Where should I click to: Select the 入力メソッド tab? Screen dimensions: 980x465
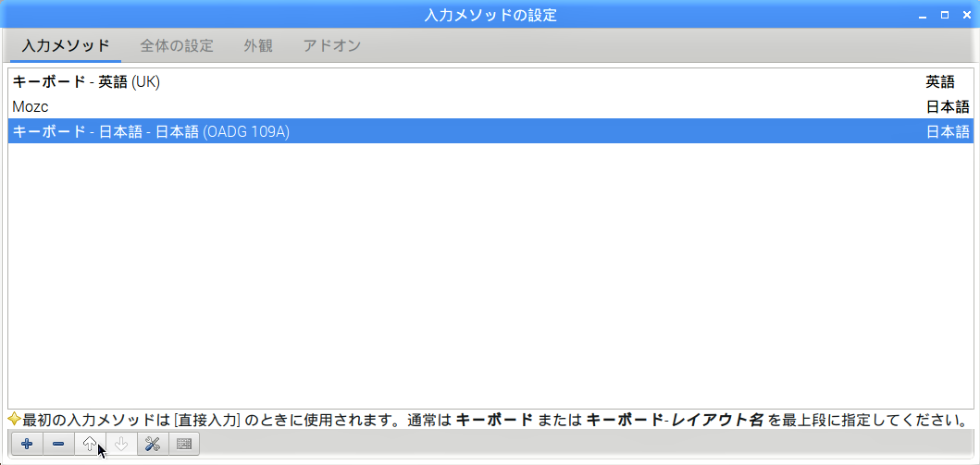pyautogui.click(x=66, y=45)
